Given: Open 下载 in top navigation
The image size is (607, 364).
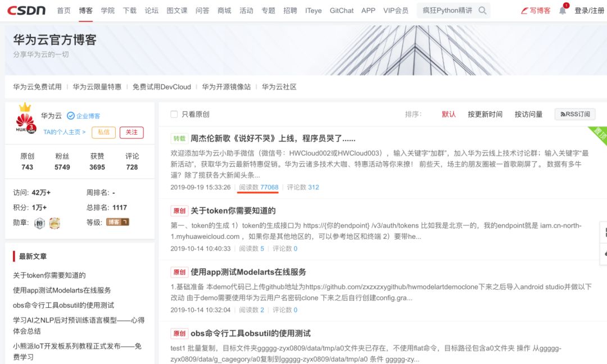Looking at the screenshot, I should coord(130,11).
